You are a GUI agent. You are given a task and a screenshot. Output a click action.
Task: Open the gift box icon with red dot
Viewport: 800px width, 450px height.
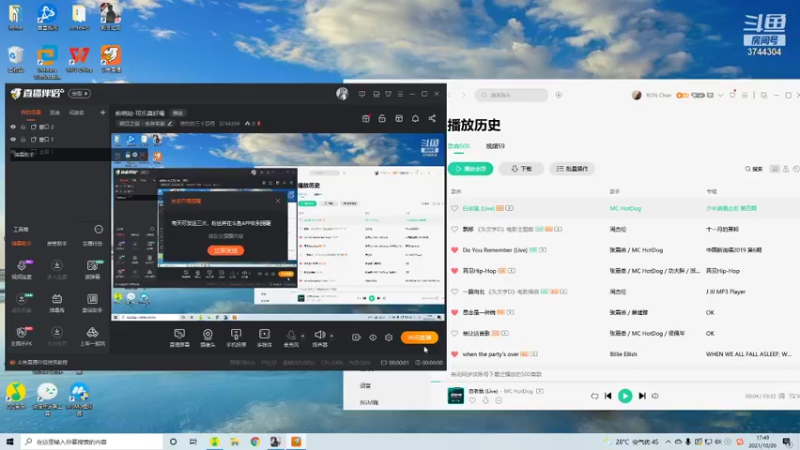click(x=366, y=118)
